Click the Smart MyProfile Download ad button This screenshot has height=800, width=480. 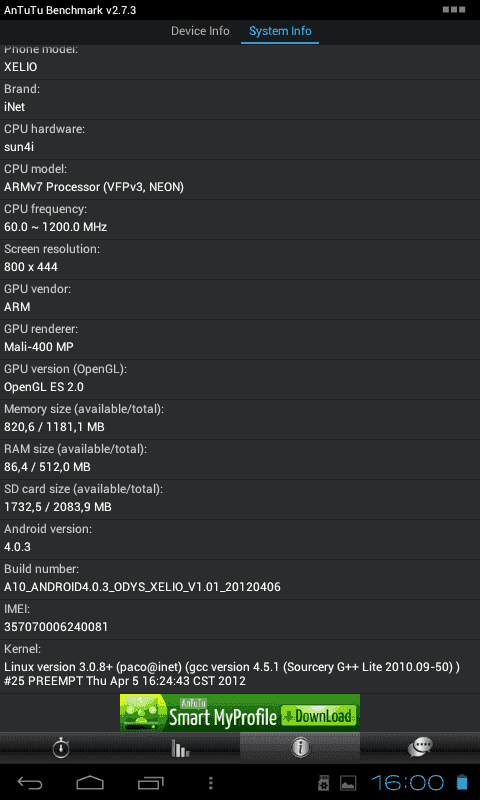tap(240, 713)
